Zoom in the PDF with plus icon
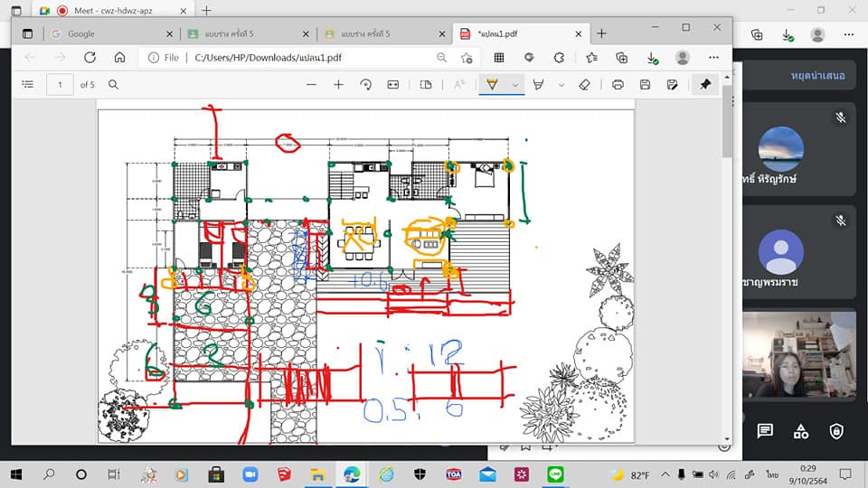The height and width of the screenshot is (488, 868). pos(338,84)
